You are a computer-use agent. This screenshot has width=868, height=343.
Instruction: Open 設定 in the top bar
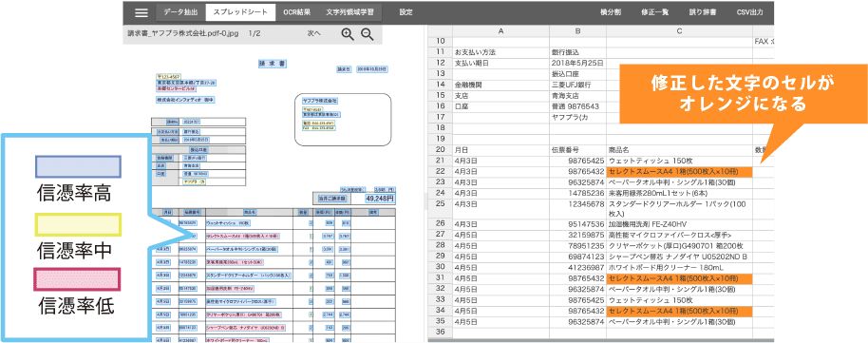pyautogui.click(x=406, y=12)
